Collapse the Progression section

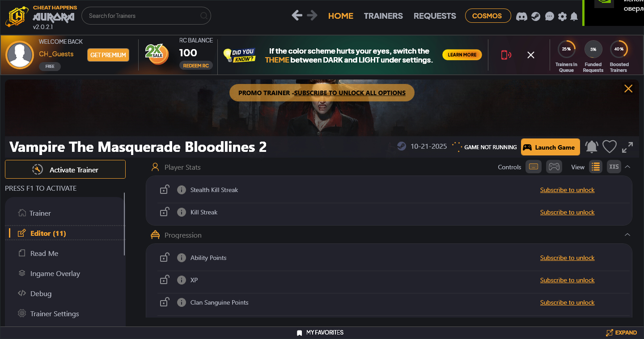tap(627, 235)
